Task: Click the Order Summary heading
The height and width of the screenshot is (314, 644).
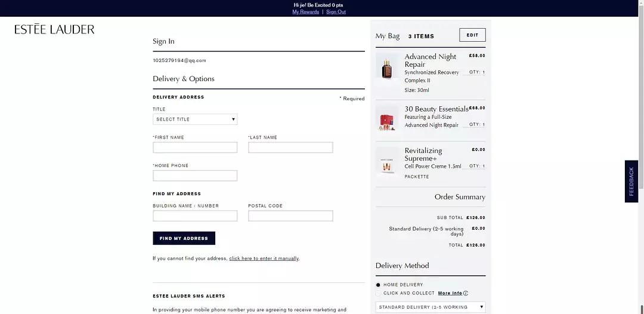Action: pos(460,197)
